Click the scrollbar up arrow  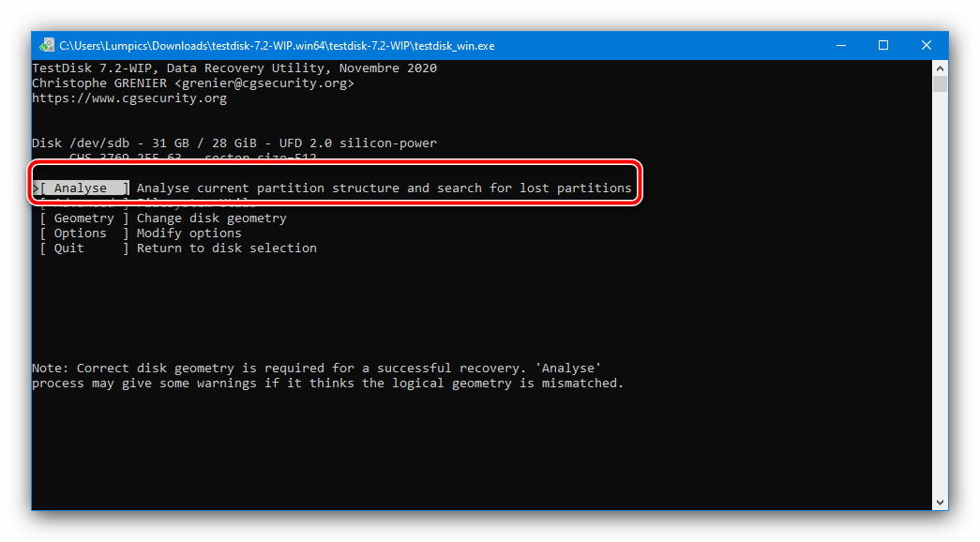pyautogui.click(x=940, y=68)
